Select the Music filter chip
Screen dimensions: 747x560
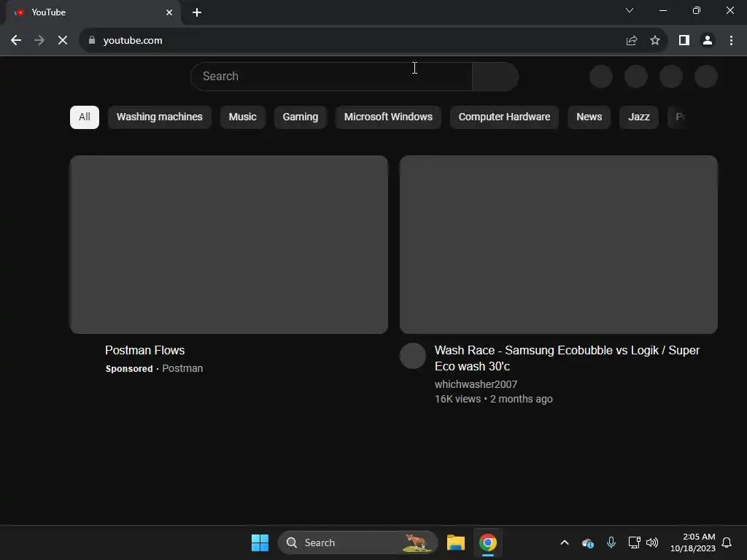point(242,117)
